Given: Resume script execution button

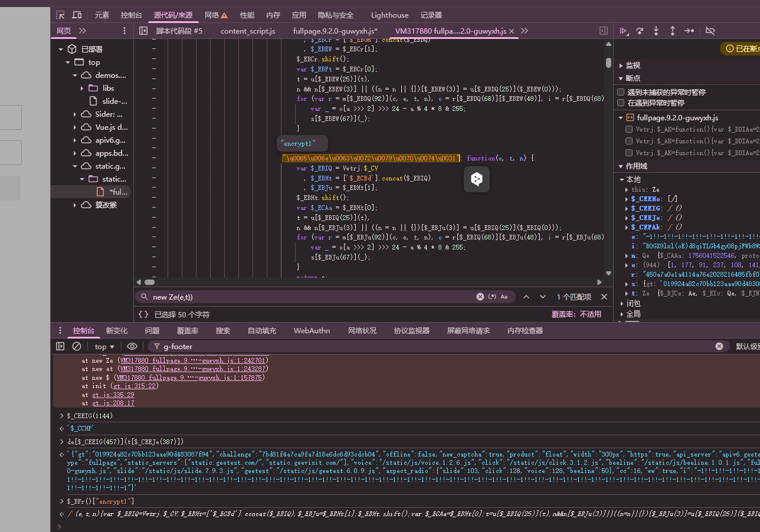Looking at the screenshot, I should click(624, 31).
